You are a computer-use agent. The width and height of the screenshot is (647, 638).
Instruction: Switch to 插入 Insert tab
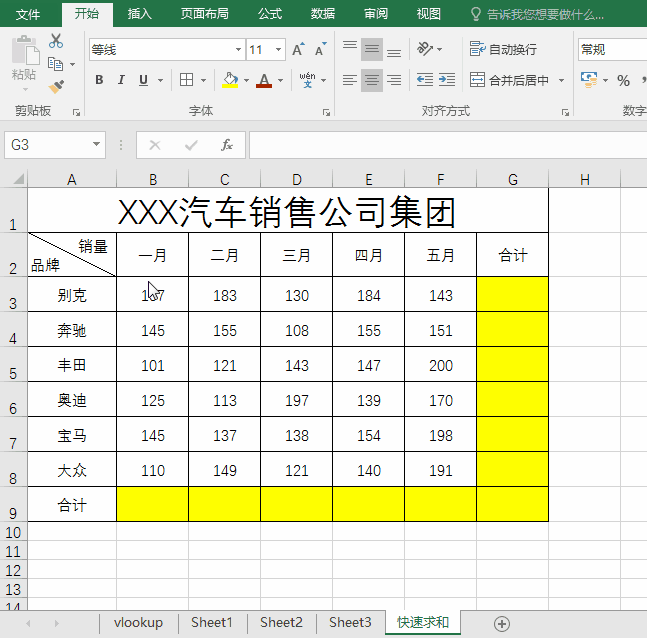[139, 14]
